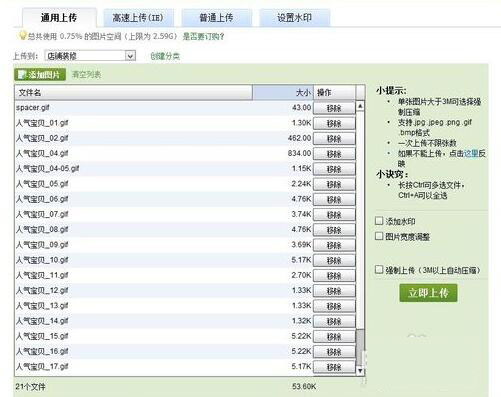Remove 人气宝贝_04.gif from the list
Viewport: 501px width, 397px height.
coord(334,154)
